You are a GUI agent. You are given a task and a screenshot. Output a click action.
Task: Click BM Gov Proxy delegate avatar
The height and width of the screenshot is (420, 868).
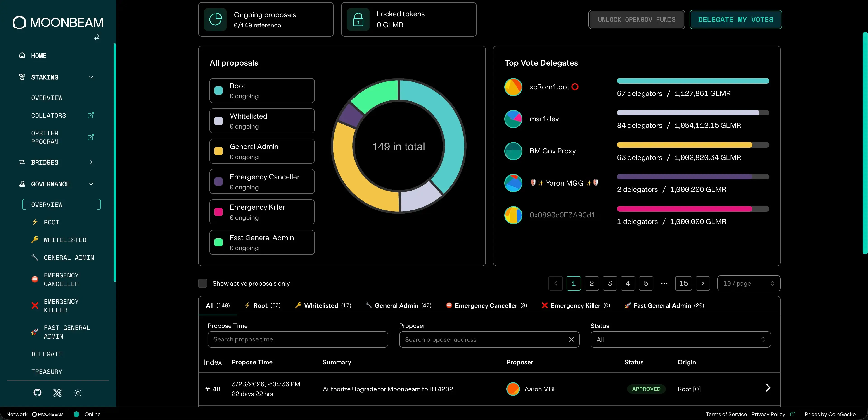click(x=513, y=151)
